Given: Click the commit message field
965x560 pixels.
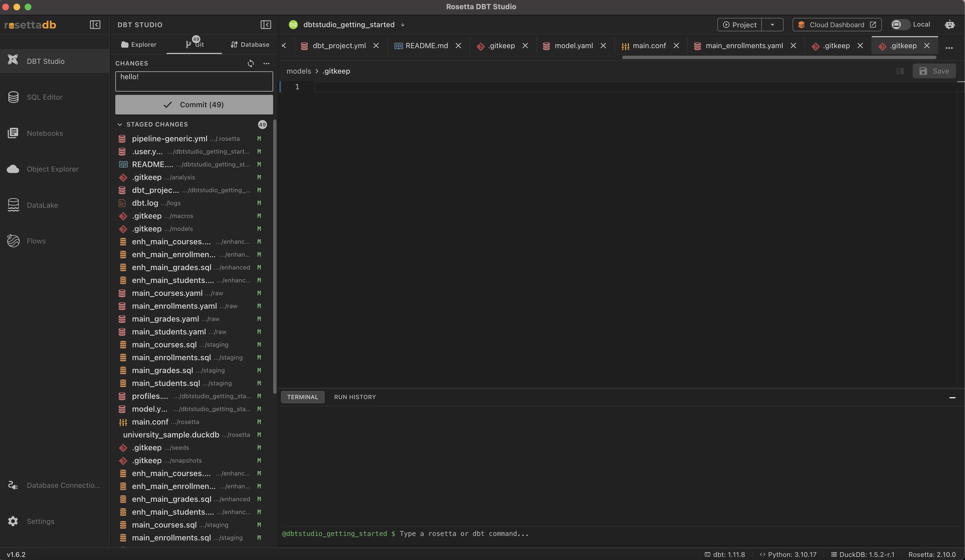Looking at the screenshot, I should pyautogui.click(x=194, y=81).
